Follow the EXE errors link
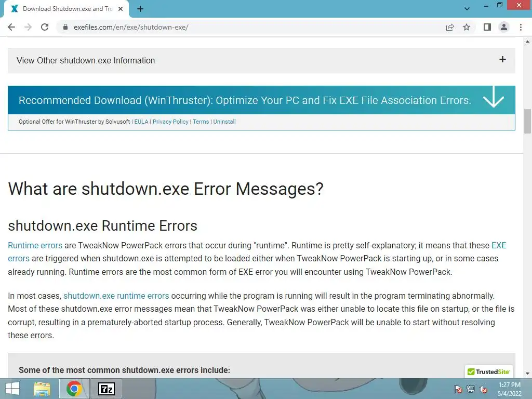532x399 pixels. pos(499,245)
